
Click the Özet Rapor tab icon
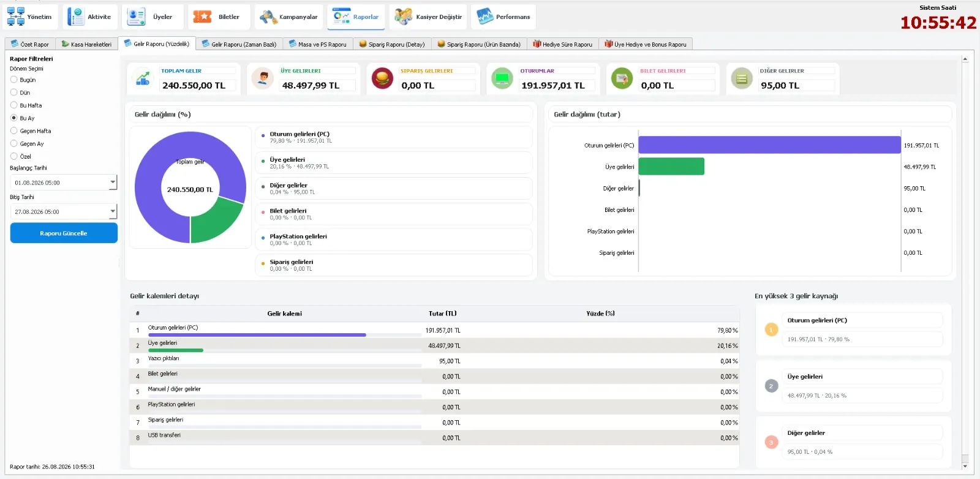(15, 44)
